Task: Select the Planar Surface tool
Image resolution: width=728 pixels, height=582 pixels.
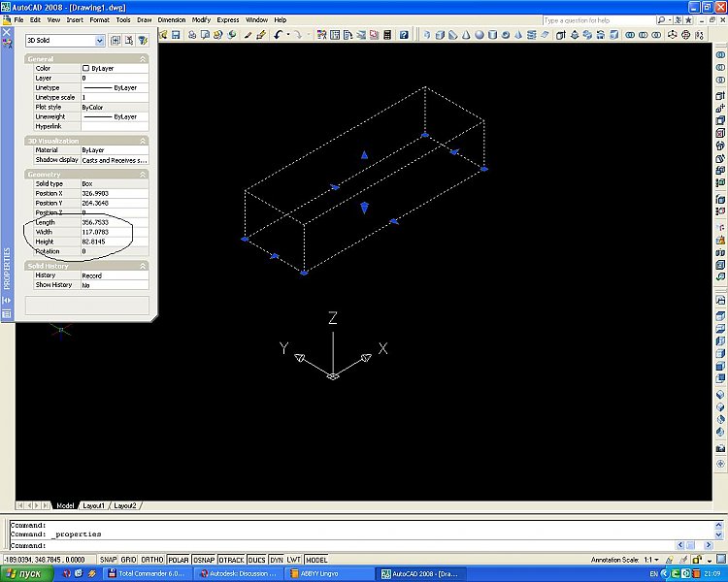Action: click(545, 35)
